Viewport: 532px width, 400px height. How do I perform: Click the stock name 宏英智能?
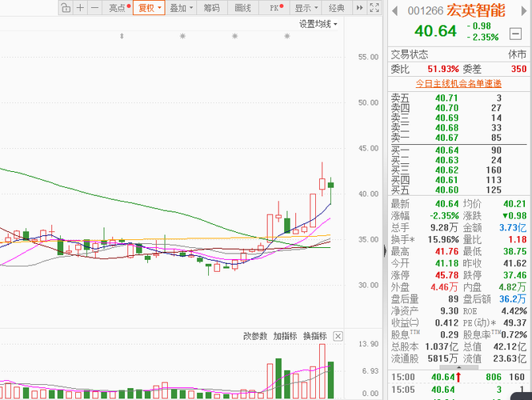(476, 11)
